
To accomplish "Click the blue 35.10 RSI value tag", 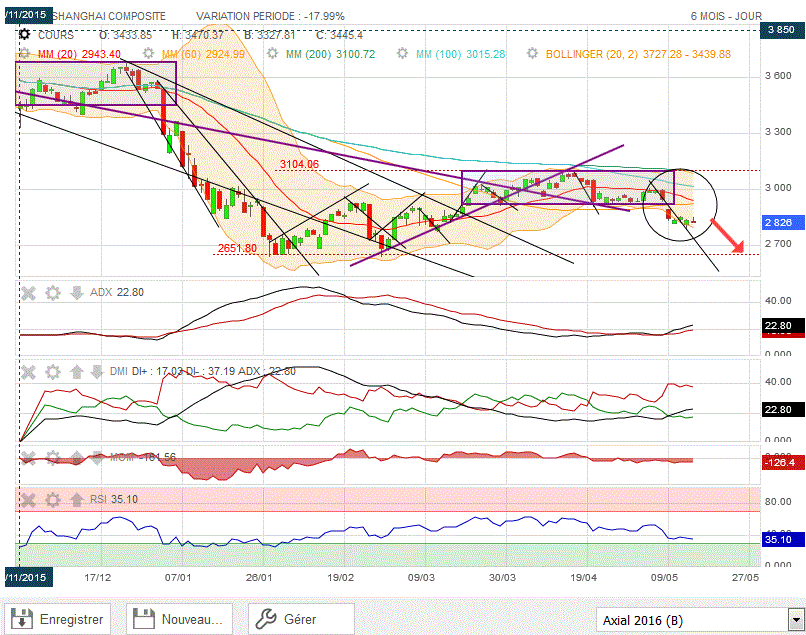I will pos(782,539).
